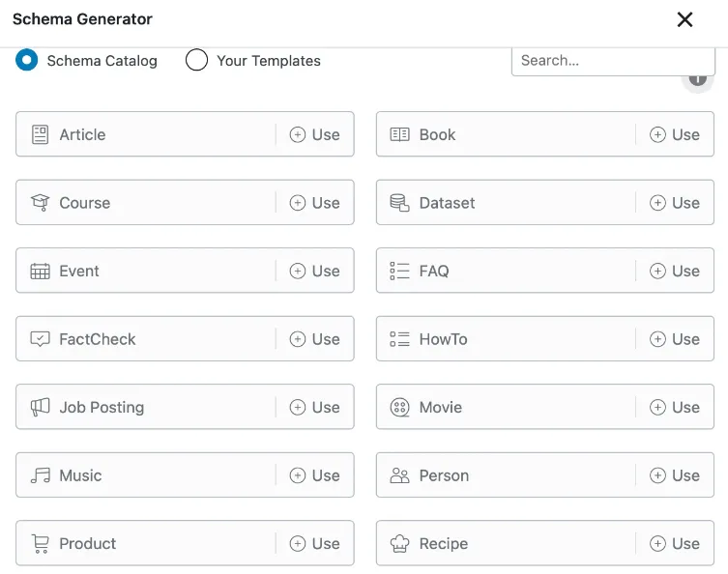Image resolution: width=728 pixels, height=574 pixels.
Task: Select the Schema Catalog radio button
Action: coord(26,60)
